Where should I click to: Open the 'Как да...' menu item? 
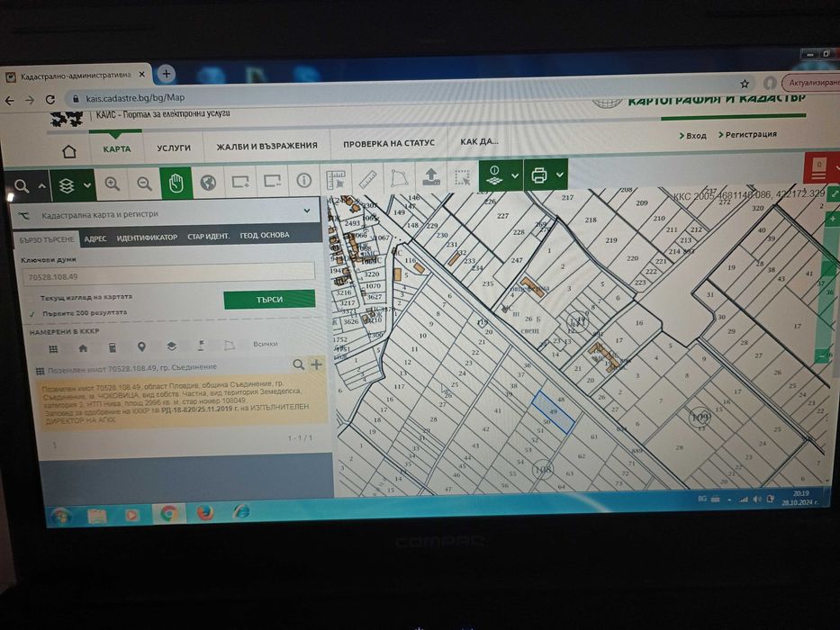click(479, 141)
